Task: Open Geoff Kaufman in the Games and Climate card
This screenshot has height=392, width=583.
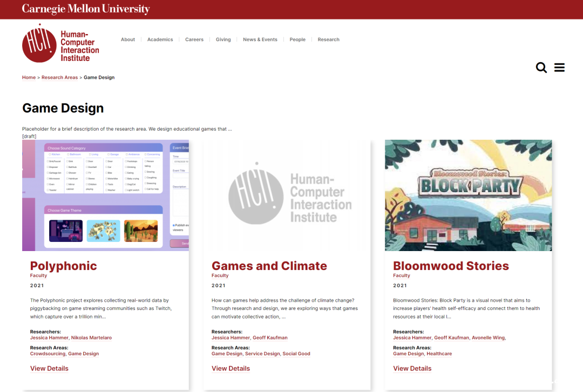Action: tap(270, 337)
